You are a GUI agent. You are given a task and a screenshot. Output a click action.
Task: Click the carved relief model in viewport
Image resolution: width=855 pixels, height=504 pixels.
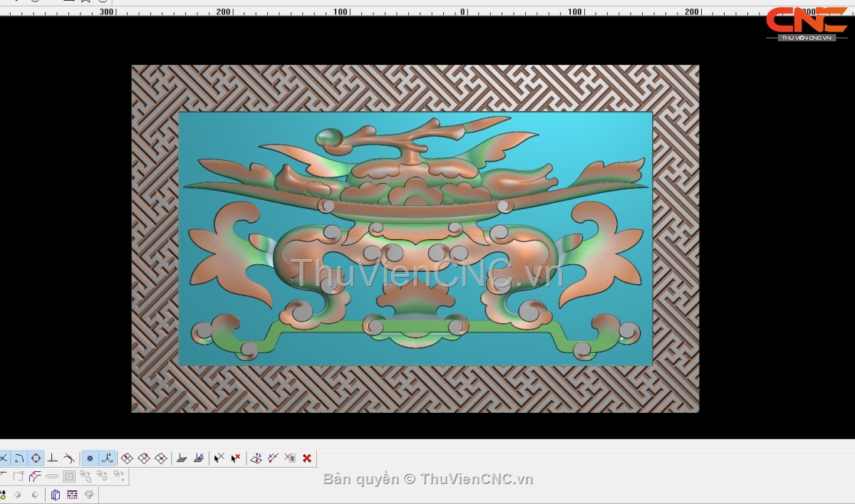[415, 238]
